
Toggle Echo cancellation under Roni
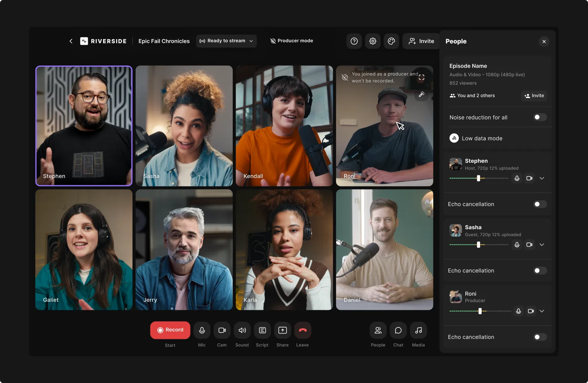[x=540, y=337]
